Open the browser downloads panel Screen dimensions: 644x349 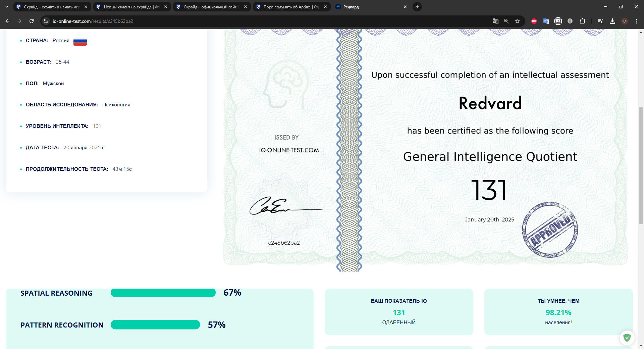tap(612, 21)
